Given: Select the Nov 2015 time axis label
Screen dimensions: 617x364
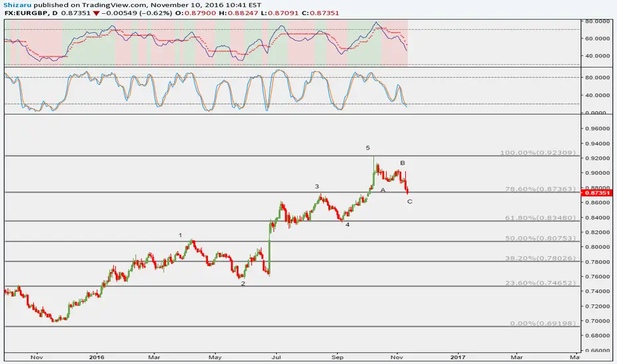Looking at the screenshot, I should pos(36,357).
